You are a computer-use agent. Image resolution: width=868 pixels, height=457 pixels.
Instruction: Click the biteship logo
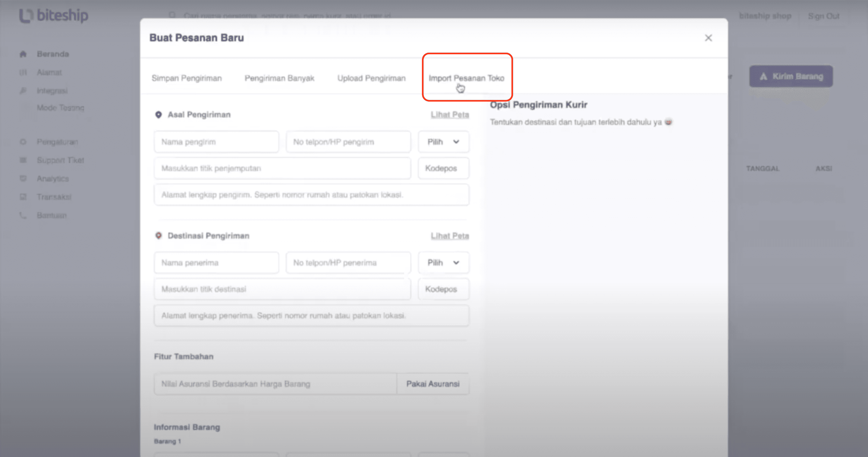pyautogui.click(x=54, y=15)
